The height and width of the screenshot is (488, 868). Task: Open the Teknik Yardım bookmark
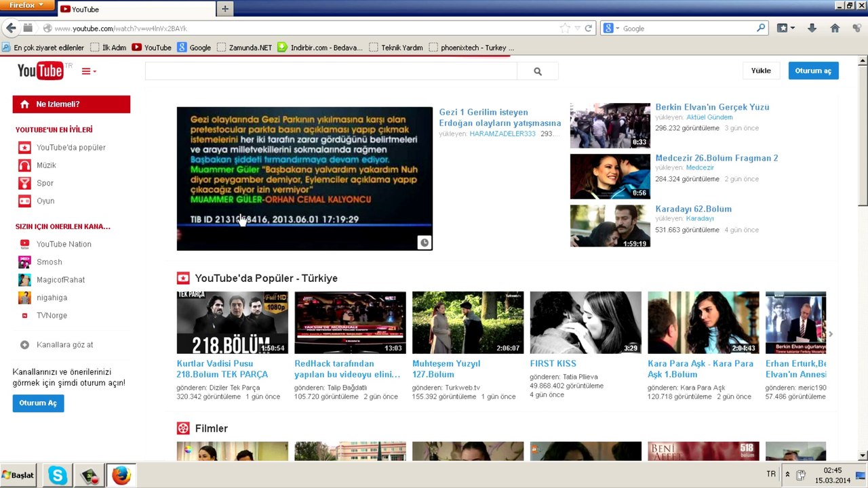point(396,47)
